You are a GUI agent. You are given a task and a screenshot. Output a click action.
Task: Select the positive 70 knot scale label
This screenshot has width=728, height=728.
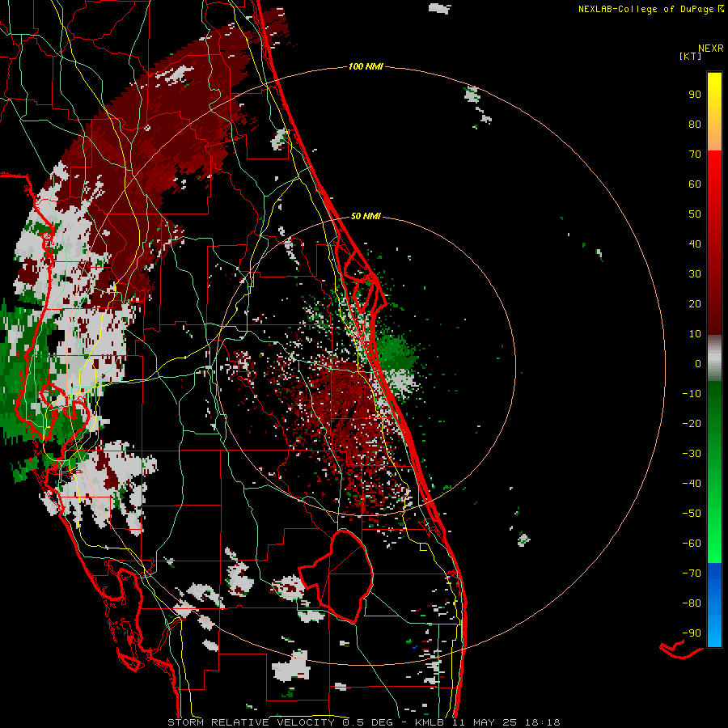tap(695, 154)
